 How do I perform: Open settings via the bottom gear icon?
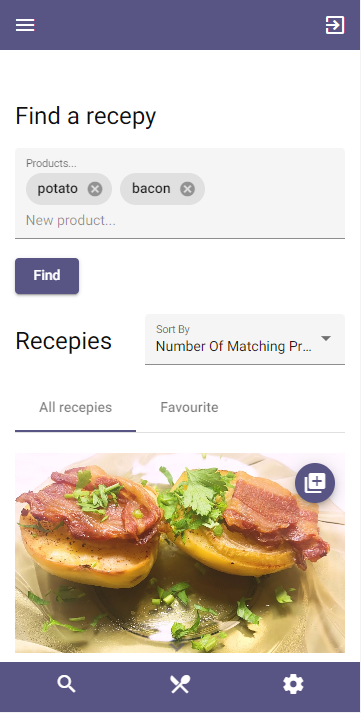[x=293, y=684]
